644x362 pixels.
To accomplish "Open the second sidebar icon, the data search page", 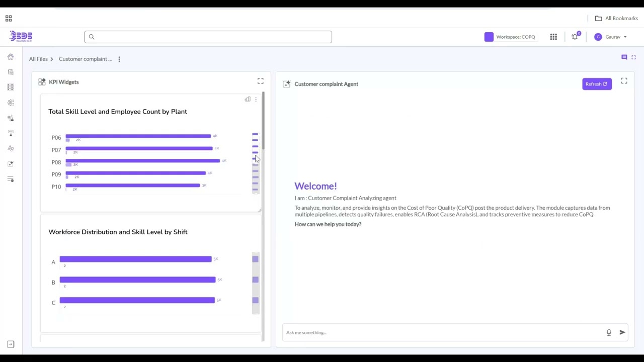I will [x=11, y=72].
